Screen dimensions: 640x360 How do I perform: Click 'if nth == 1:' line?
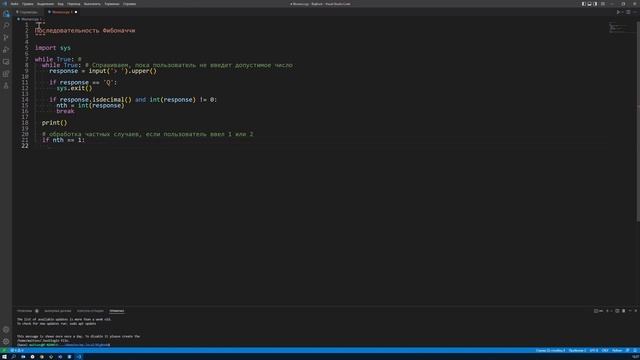coord(63,140)
